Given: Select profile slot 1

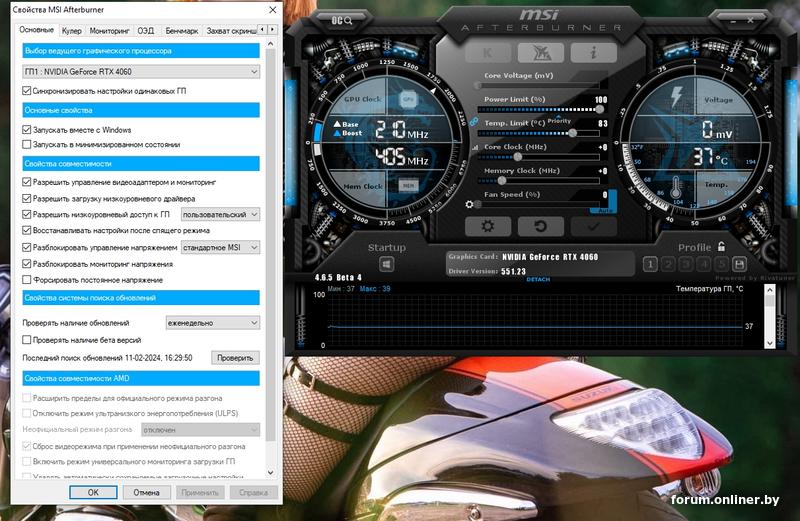Looking at the screenshot, I should 650,264.
